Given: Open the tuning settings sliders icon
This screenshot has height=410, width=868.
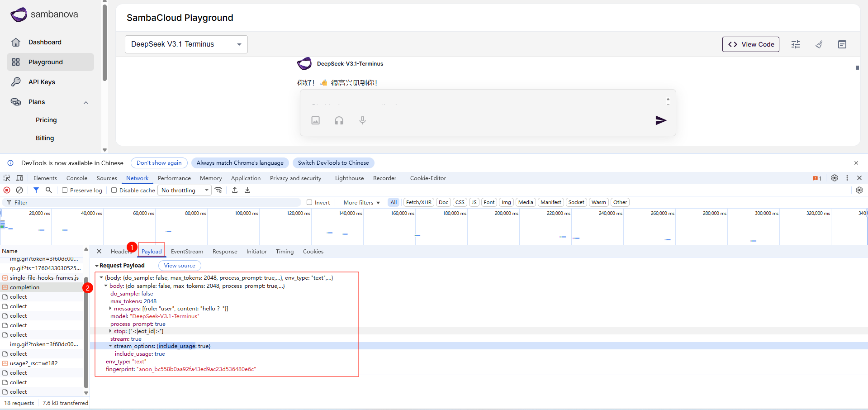Looking at the screenshot, I should [795, 44].
